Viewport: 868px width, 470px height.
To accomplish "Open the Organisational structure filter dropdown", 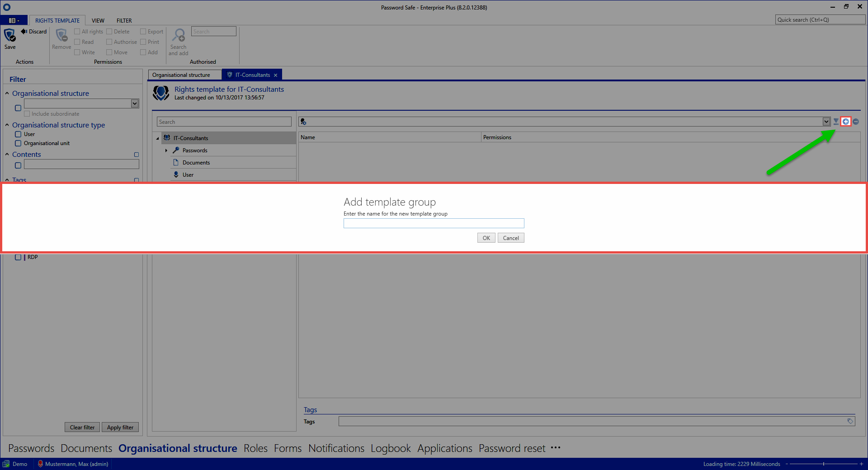I will tap(135, 103).
